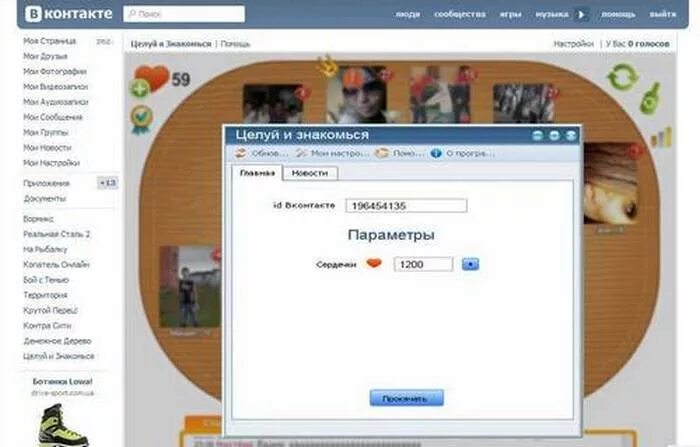700x447 pixels.
Task: Open Мои Сообщения in the sidebar
Action: tap(53, 117)
